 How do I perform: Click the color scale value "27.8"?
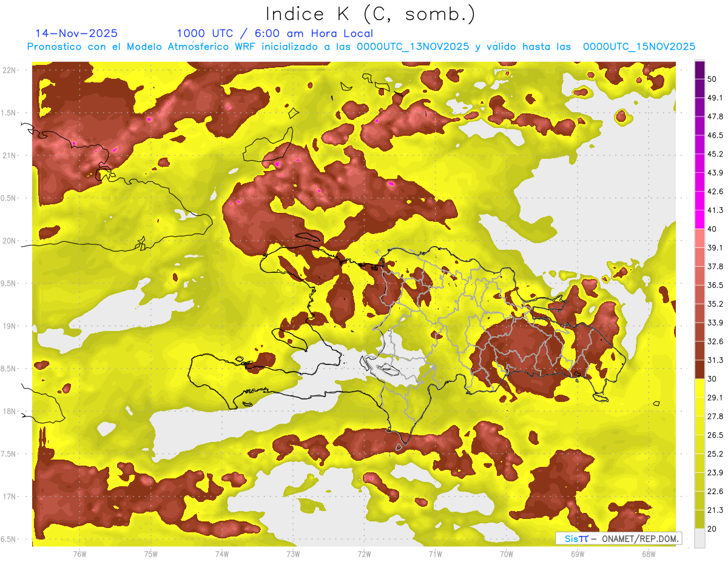(x=715, y=416)
